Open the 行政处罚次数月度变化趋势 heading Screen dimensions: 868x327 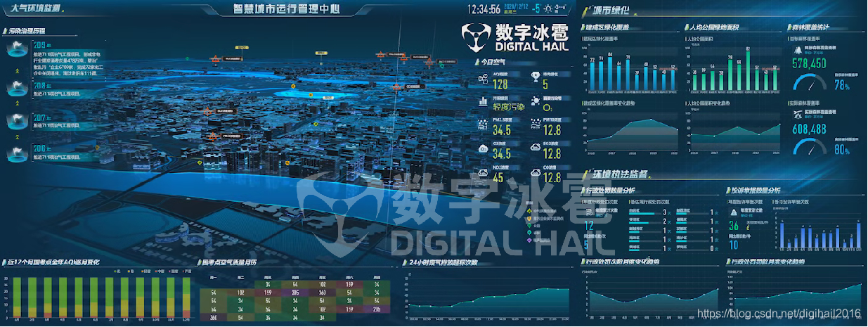(x=621, y=262)
